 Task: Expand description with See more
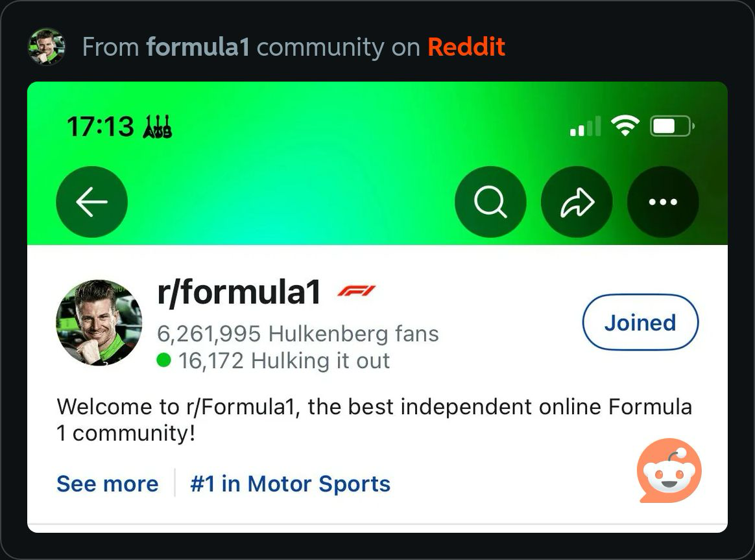pyautogui.click(x=108, y=484)
